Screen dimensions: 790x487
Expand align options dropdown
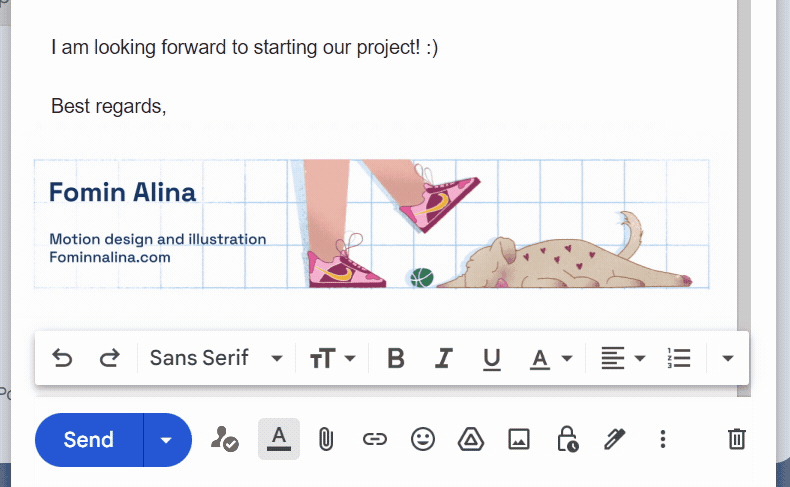point(623,358)
